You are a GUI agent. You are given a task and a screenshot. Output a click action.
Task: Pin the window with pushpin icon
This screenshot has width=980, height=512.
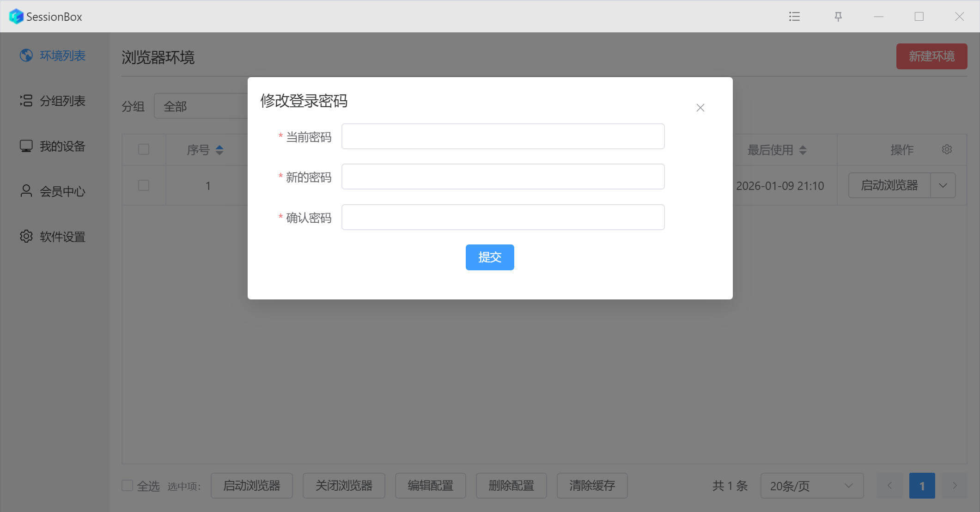pyautogui.click(x=838, y=17)
